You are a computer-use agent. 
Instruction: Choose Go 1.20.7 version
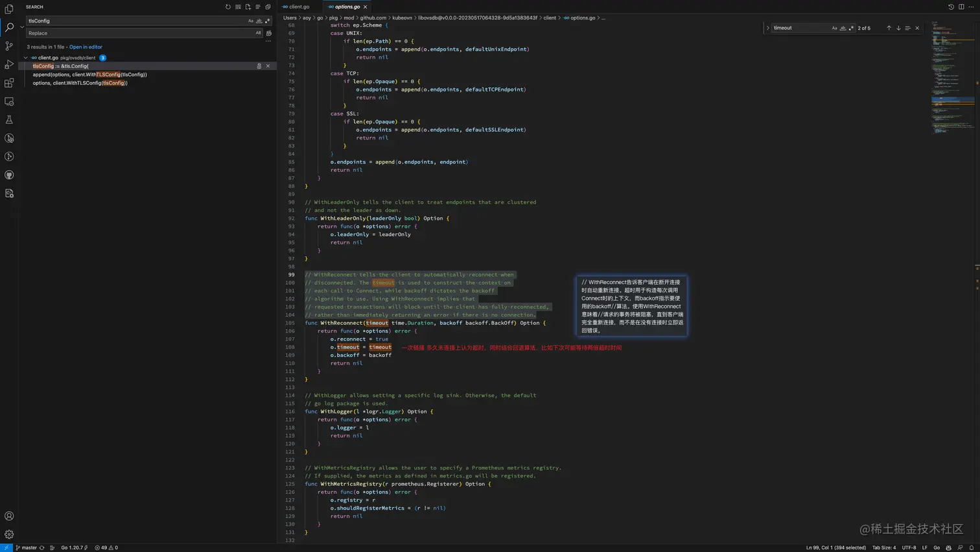(x=74, y=547)
